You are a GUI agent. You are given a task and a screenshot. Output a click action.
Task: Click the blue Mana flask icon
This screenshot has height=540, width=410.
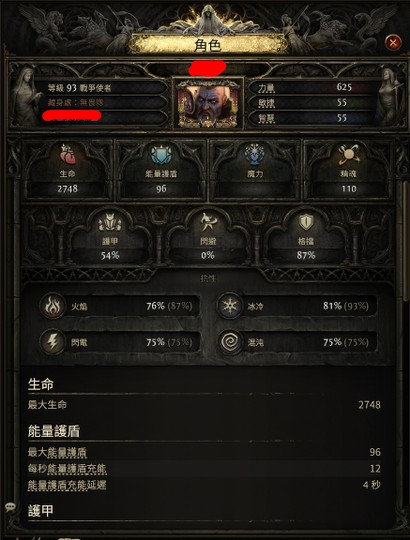pos(254,154)
